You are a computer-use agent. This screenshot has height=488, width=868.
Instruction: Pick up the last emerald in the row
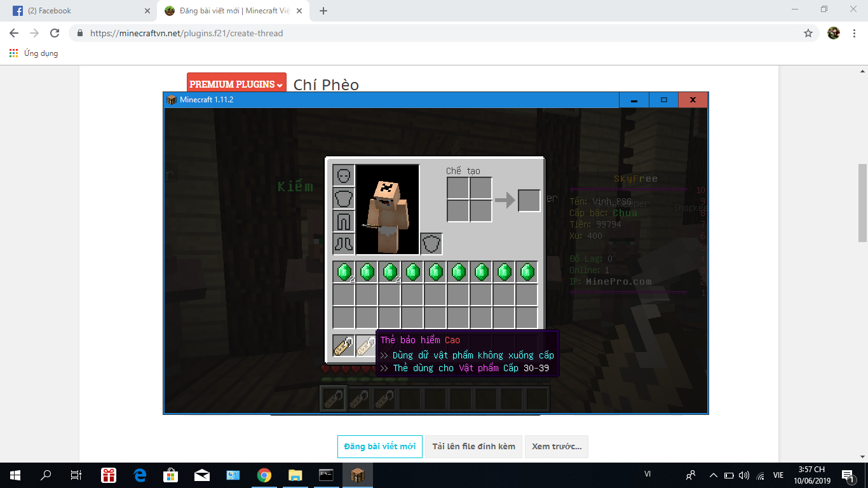pyautogui.click(x=527, y=272)
